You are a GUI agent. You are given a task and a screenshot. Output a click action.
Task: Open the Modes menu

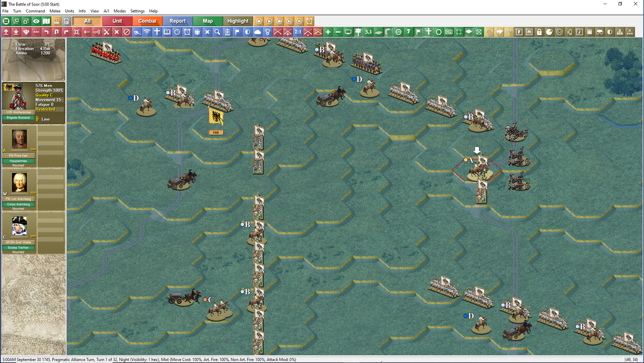click(x=119, y=11)
